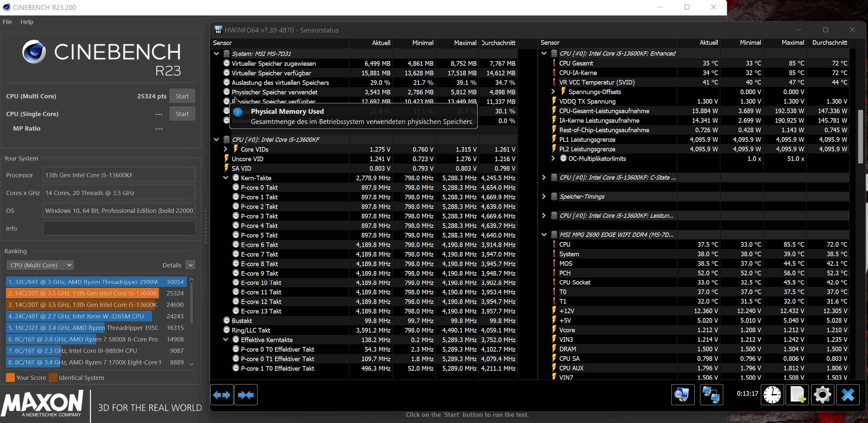
Task: Click the right Durchschnitt column header
Action: tap(828, 42)
